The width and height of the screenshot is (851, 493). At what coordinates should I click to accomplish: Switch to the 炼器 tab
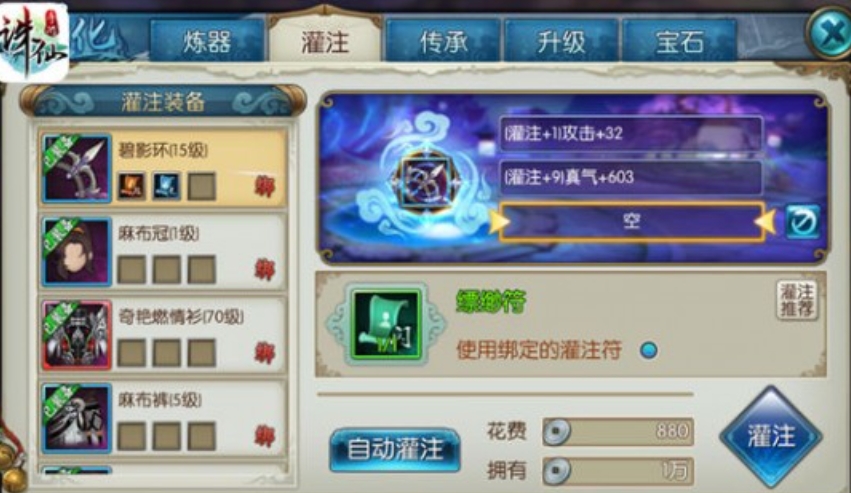coord(207,41)
